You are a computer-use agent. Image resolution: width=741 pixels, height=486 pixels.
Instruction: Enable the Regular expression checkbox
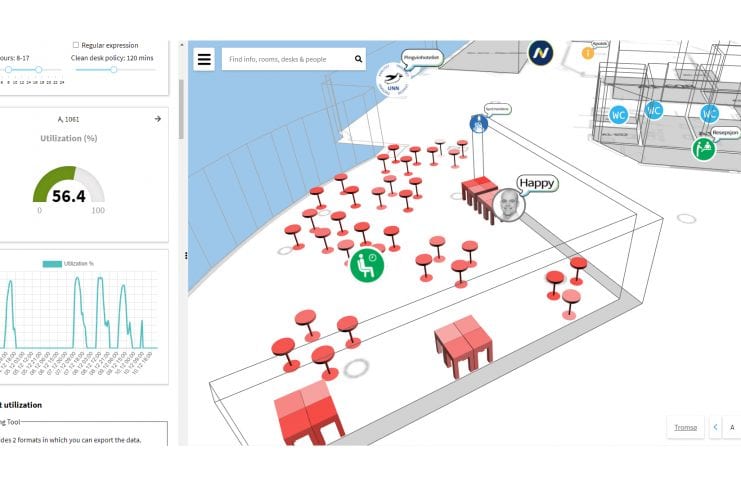point(76,45)
